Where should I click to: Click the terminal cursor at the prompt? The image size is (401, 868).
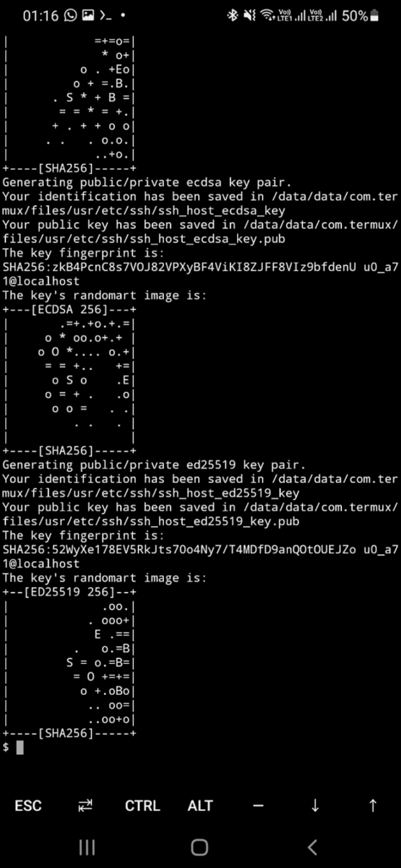(20, 747)
